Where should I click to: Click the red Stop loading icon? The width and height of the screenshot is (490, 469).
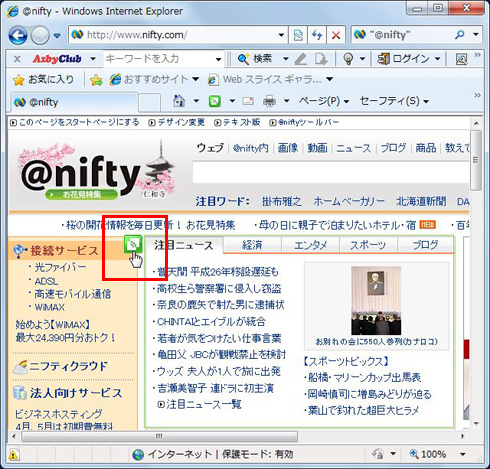pyautogui.click(x=336, y=35)
